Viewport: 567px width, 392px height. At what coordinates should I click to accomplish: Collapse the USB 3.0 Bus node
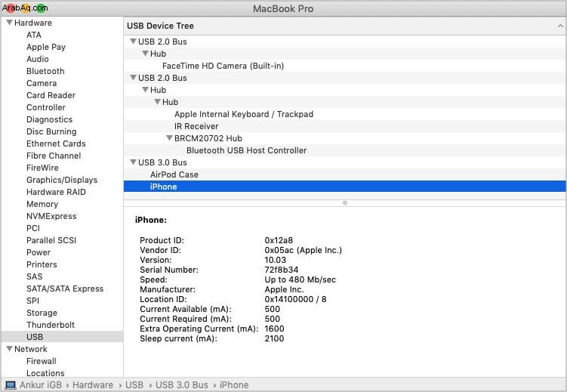133,162
